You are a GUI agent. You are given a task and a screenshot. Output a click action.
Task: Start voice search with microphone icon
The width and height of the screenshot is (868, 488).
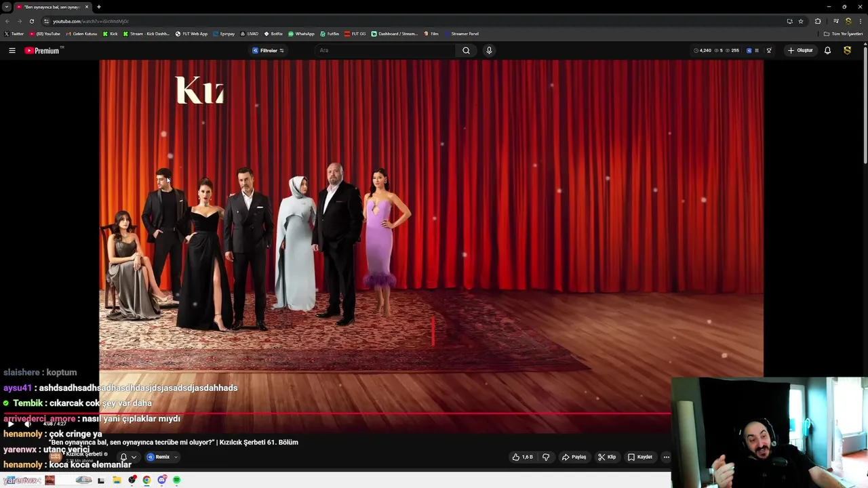(489, 50)
